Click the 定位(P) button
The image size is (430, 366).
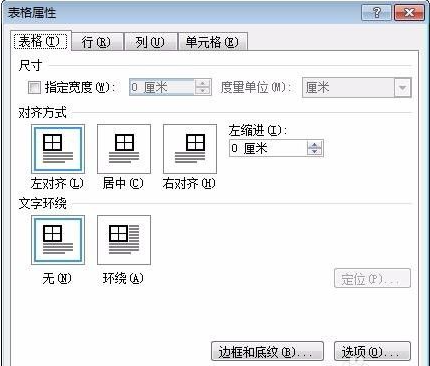[x=372, y=278]
